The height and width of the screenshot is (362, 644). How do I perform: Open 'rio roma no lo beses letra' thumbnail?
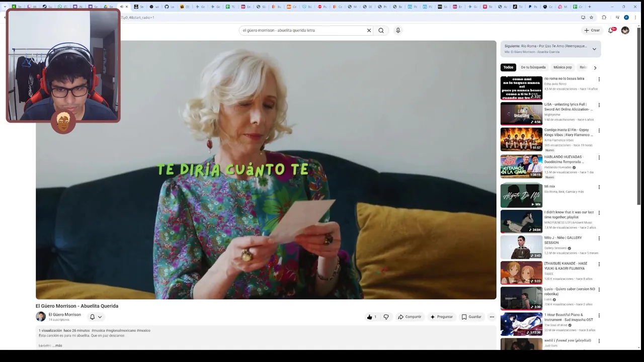[x=521, y=88]
